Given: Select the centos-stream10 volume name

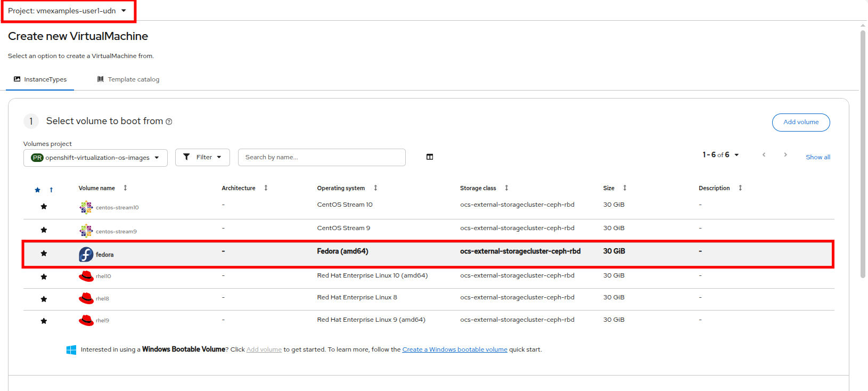Looking at the screenshot, I should point(117,208).
